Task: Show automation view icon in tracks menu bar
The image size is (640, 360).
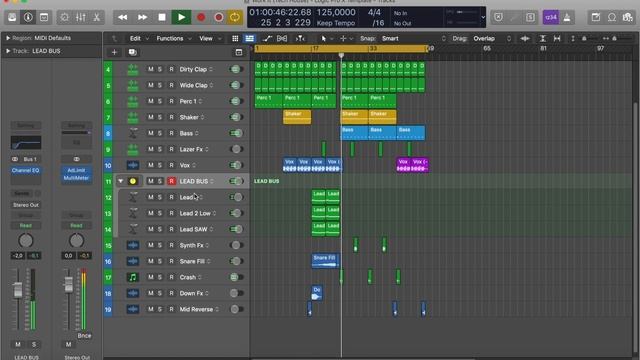Action: coord(267,38)
